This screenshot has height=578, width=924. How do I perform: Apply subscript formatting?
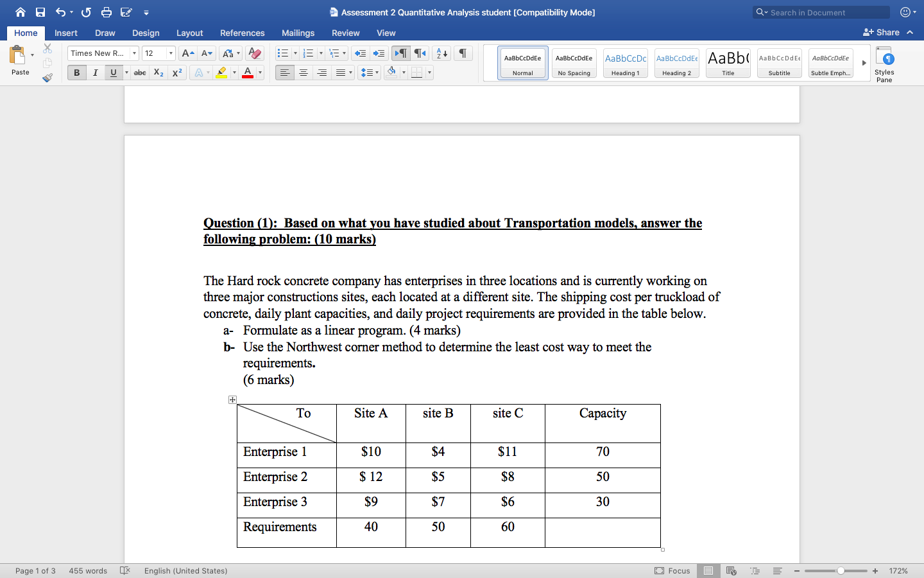[x=158, y=73]
